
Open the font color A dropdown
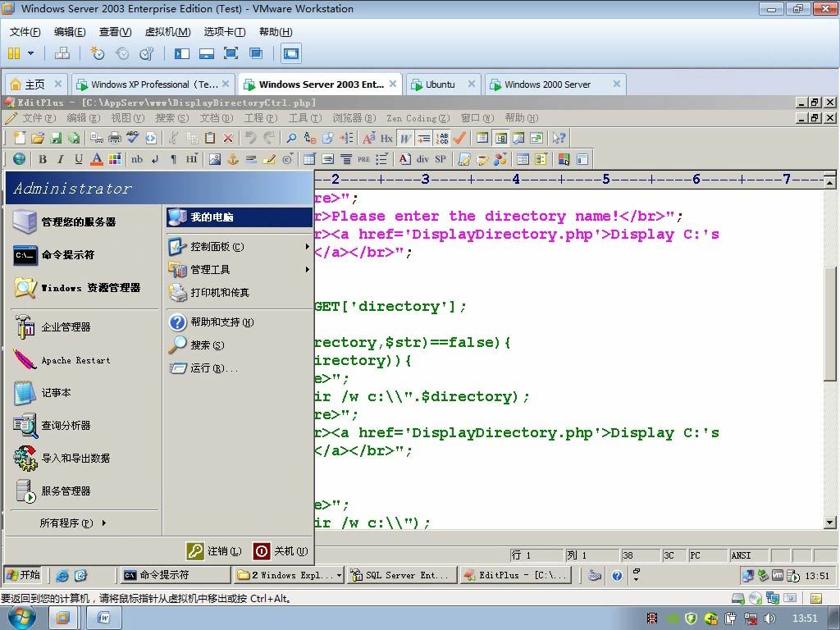point(97,159)
